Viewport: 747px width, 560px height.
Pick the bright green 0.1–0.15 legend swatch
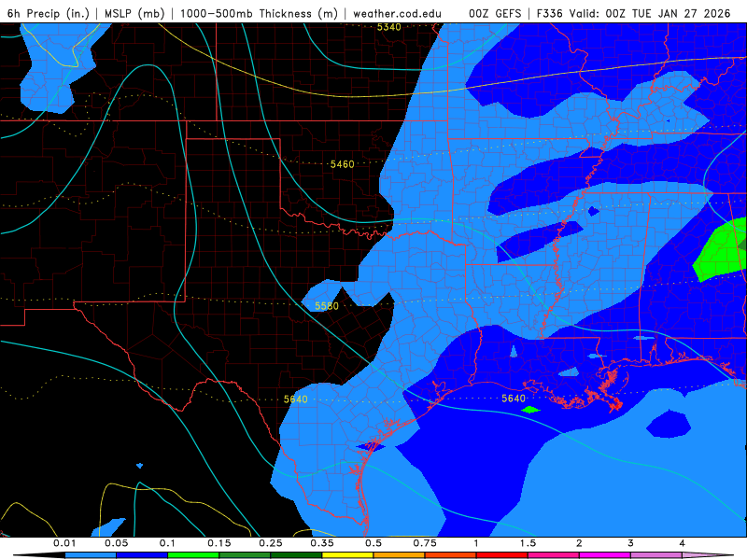pyautogui.click(x=193, y=555)
